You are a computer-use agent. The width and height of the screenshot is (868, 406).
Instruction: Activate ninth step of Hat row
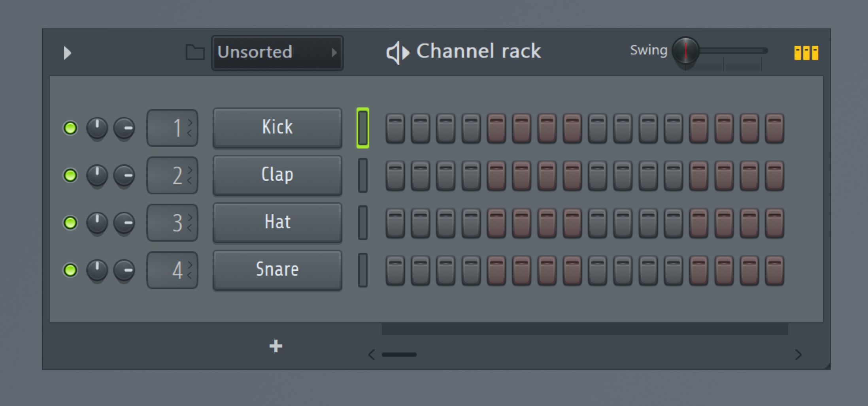click(x=598, y=223)
